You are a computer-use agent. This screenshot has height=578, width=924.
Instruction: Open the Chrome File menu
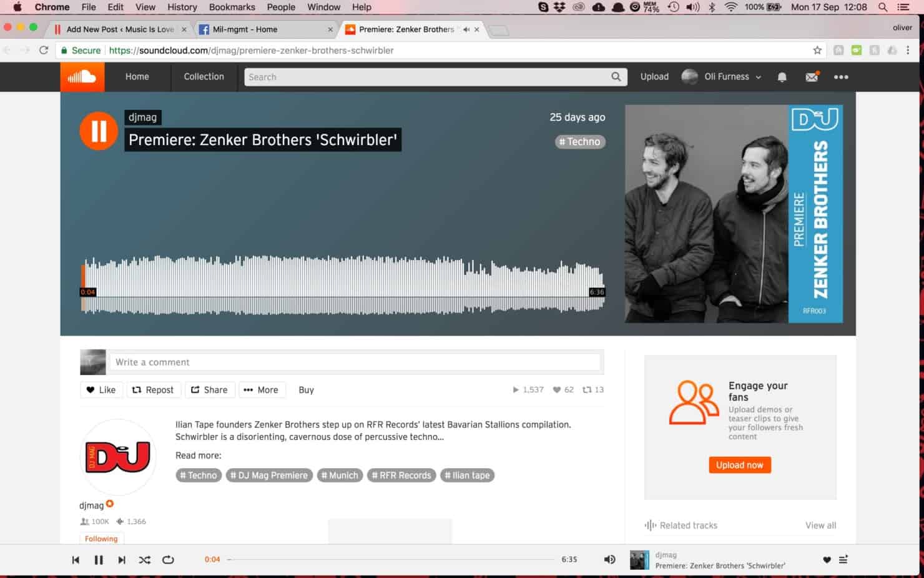click(89, 7)
